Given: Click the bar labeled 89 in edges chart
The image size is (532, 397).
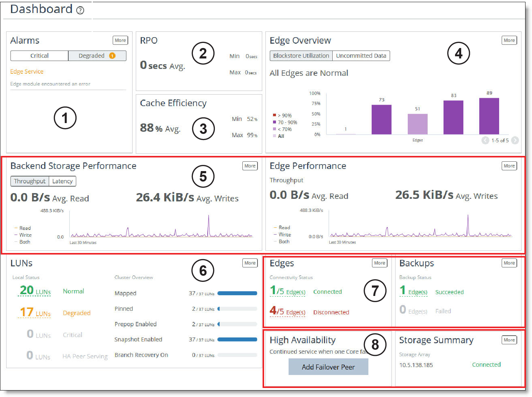Looking at the screenshot, I should tap(489, 116).
